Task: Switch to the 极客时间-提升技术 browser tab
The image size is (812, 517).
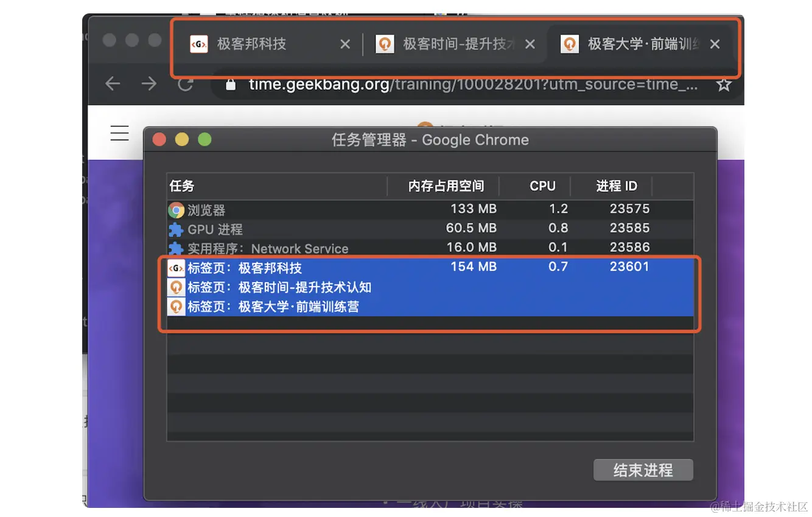Action: (453, 44)
